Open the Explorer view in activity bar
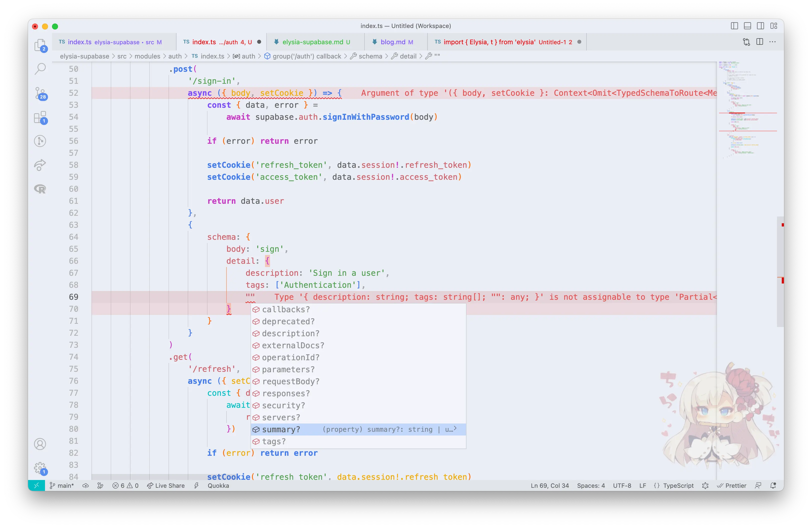The width and height of the screenshot is (812, 528). pyautogui.click(x=40, y=45)
